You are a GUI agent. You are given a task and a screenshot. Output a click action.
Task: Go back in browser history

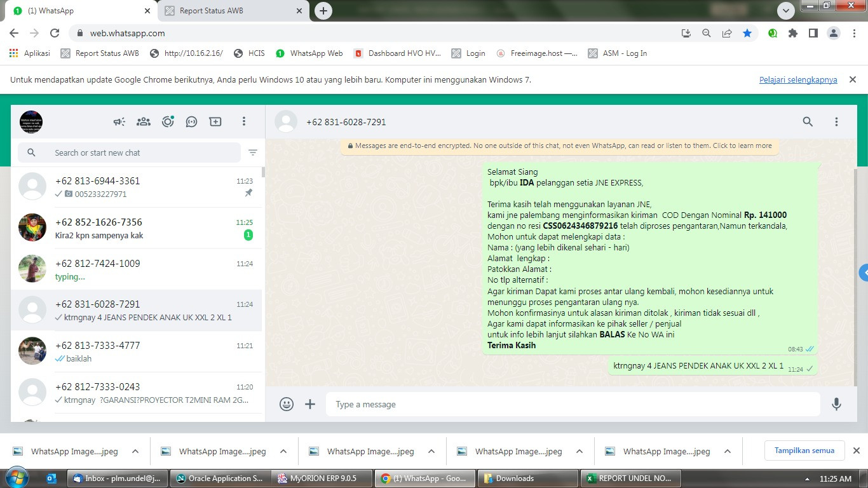pos(14,33)
